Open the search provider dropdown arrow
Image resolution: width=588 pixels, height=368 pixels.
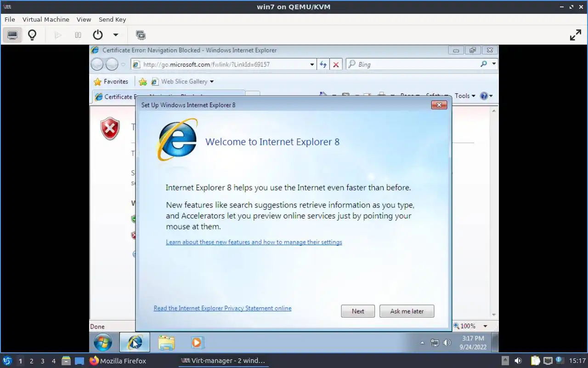[494, 64]
